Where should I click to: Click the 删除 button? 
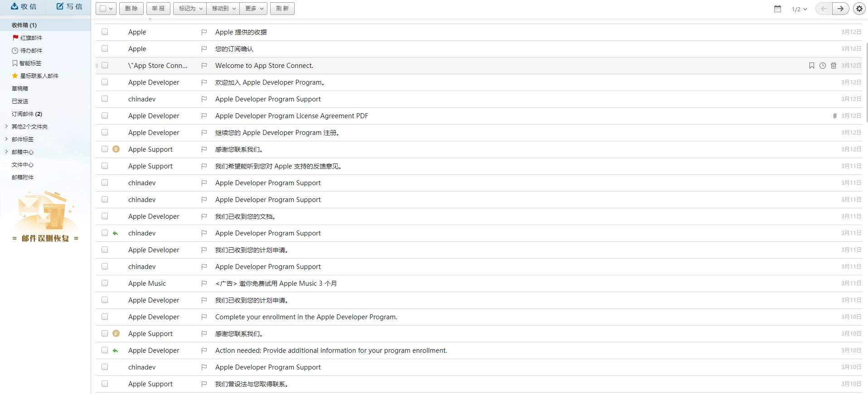(131, 9)
